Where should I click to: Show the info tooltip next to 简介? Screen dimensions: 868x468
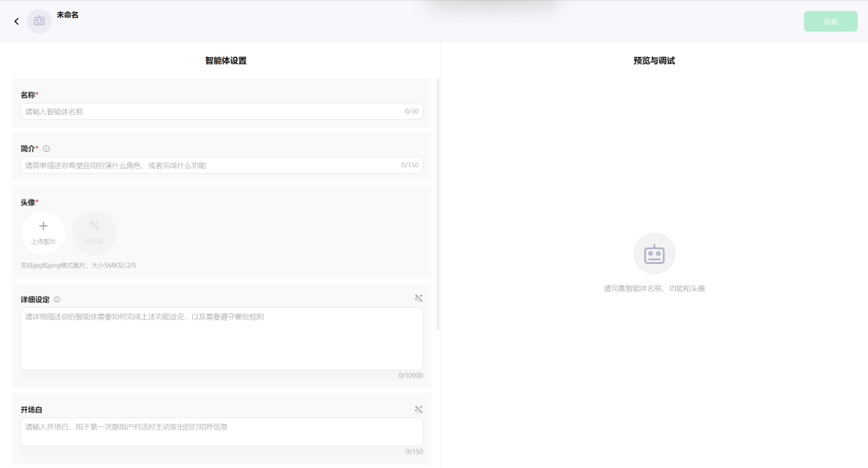click(x=47, y=149)
